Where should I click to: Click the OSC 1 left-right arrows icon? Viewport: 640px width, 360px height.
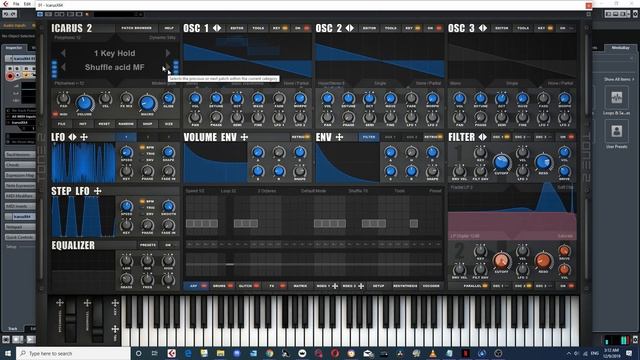(x=217, y=28)
